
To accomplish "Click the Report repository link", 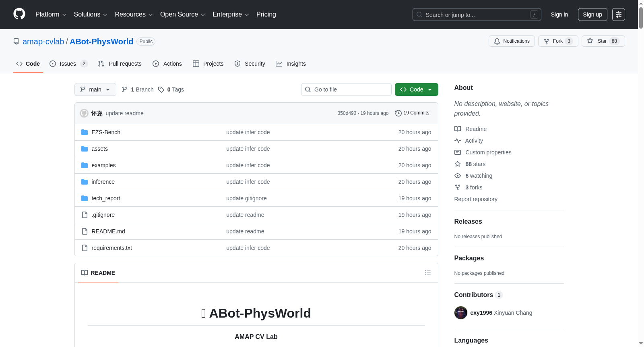I will tap(476, 199).
